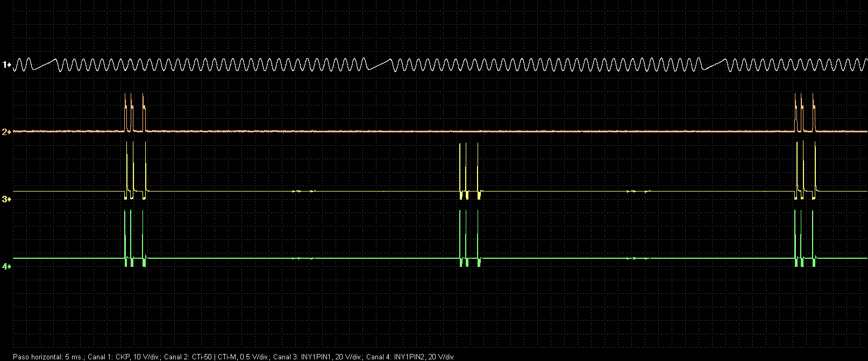
Task: Click the first yellow injector pulse group
Action: [134, 172]
